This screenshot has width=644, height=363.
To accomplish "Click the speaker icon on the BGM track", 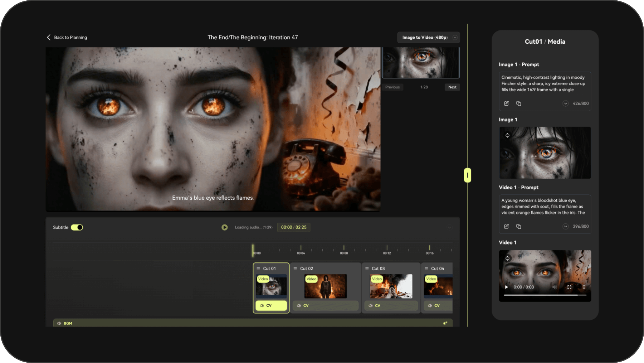I will [59, 323].
